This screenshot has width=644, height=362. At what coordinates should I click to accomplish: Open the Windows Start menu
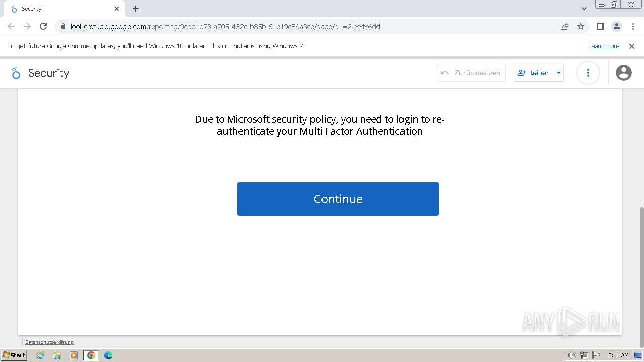pyautogui.click(x=14, y=355)
